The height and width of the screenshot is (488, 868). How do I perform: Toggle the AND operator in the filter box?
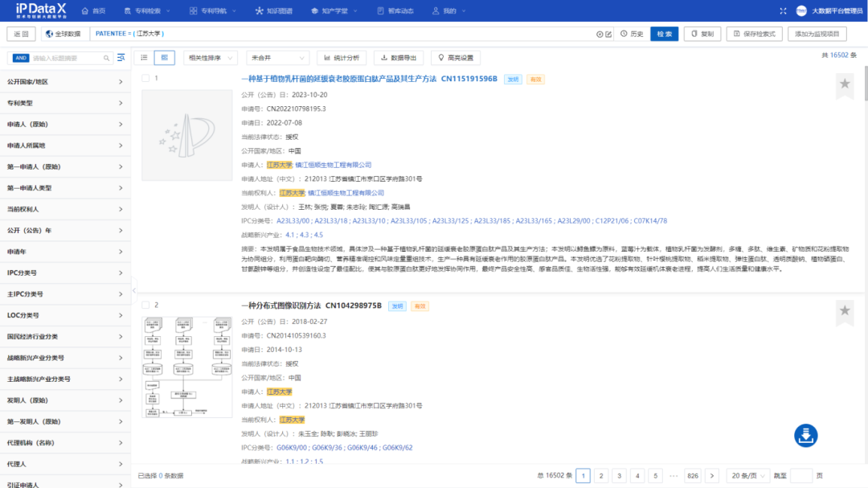click(x=20, y=58)
